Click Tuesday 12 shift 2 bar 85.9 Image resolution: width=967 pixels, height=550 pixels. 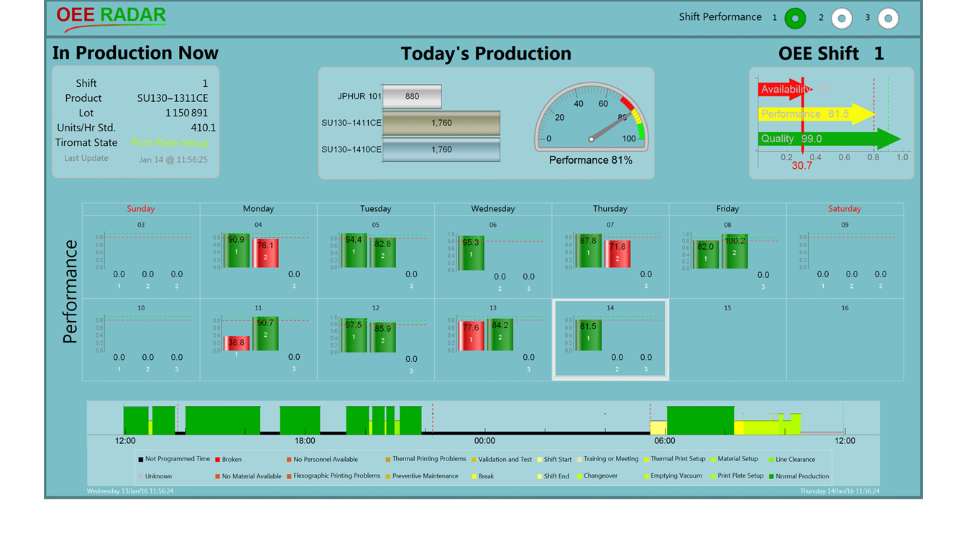(382, 338)
